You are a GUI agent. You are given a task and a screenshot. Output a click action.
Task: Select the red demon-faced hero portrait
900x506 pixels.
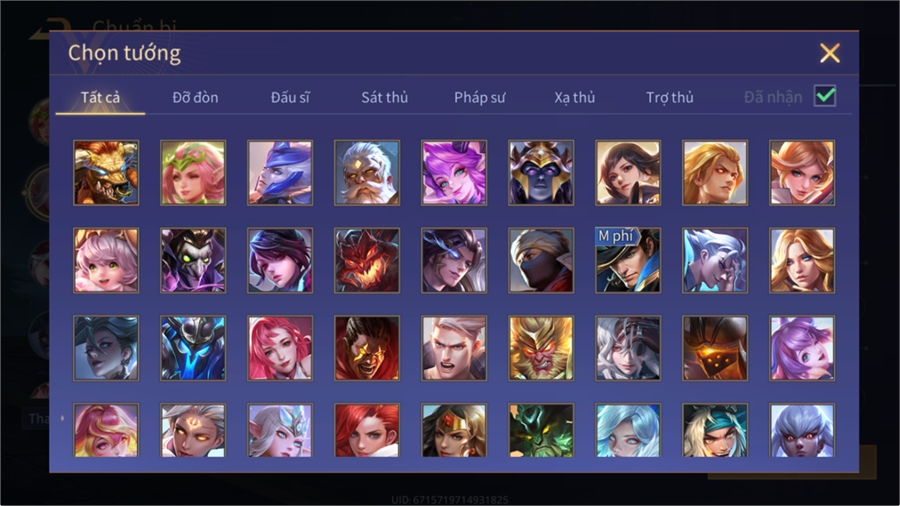367,260
